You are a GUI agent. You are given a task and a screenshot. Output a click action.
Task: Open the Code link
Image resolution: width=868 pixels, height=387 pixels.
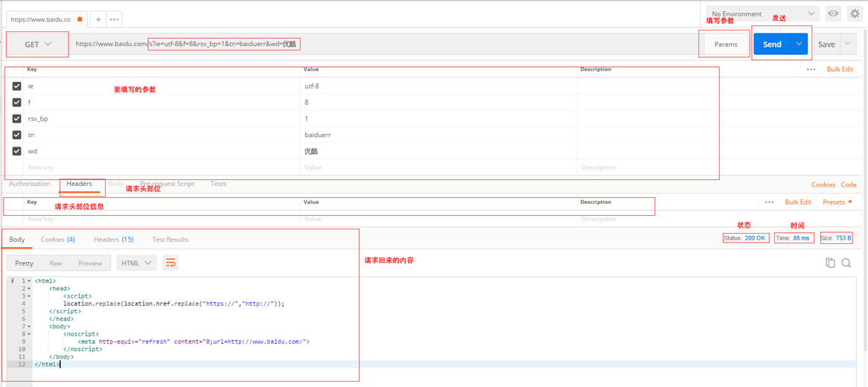pos(849,185)
